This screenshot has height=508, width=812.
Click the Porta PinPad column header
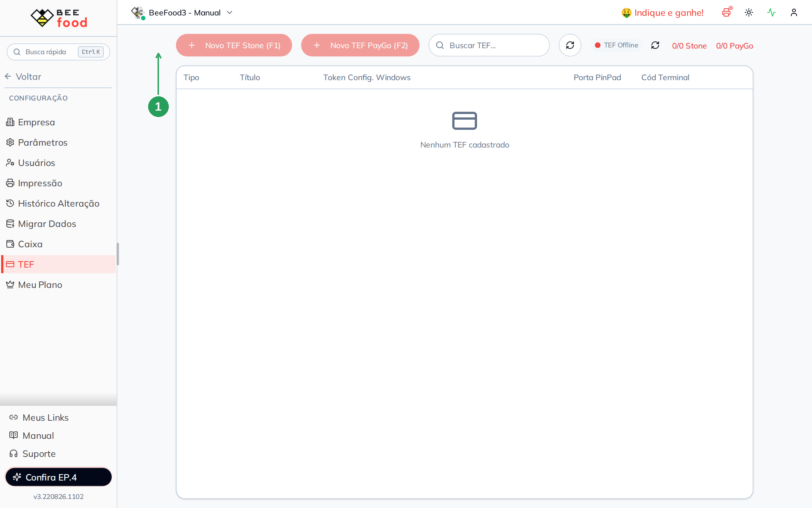coord(597,78)
